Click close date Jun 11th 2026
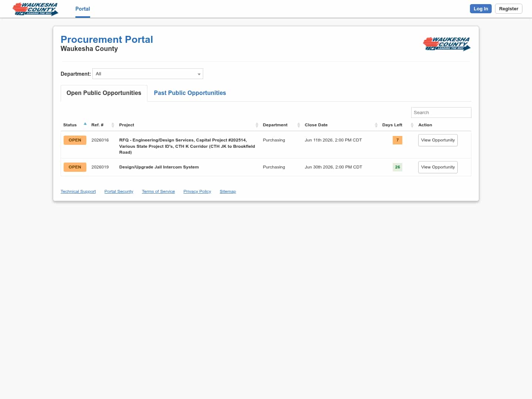532x399 pixels. [333, 140]
